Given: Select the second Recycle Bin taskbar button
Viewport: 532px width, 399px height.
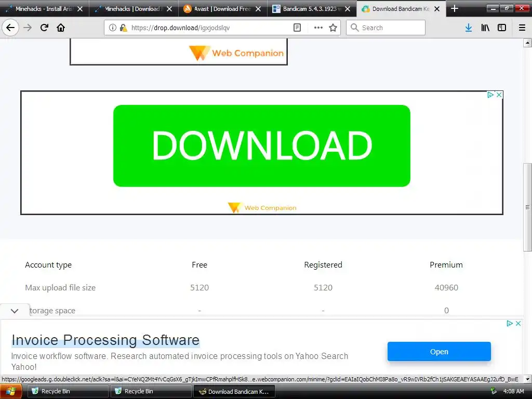Looking at the screenshot, I should (x=150, y=391).
